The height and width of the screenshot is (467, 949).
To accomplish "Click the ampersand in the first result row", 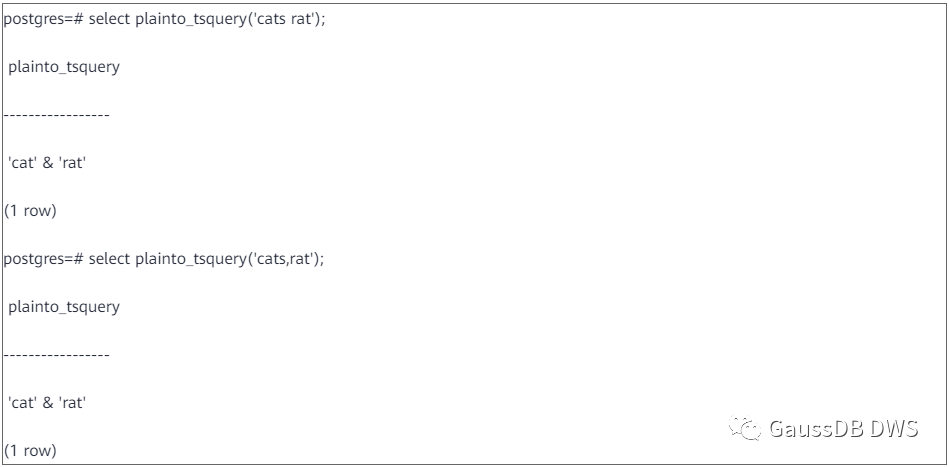I will tap(47, 164).
